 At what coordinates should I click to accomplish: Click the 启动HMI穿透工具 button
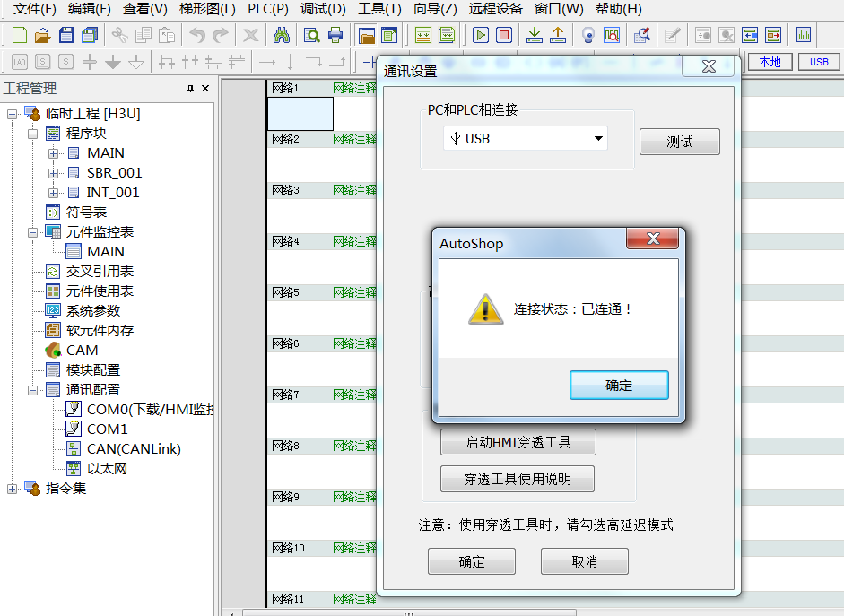[518, 442]
